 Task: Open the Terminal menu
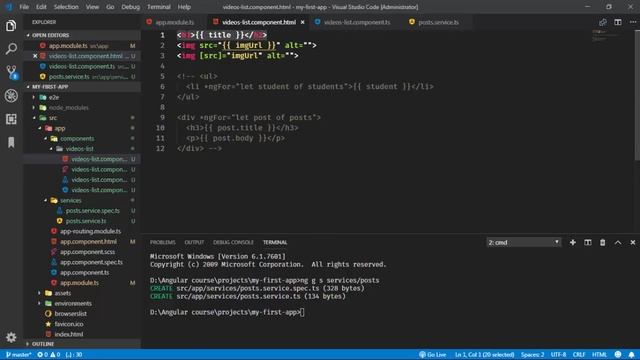click(159, 7)
